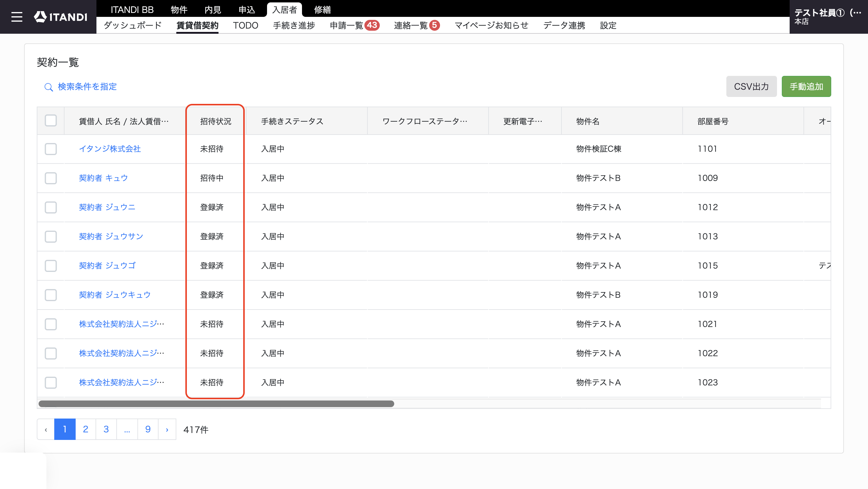Open the データ連携 menu item
The image size is (868, 489).
point(564,25)
